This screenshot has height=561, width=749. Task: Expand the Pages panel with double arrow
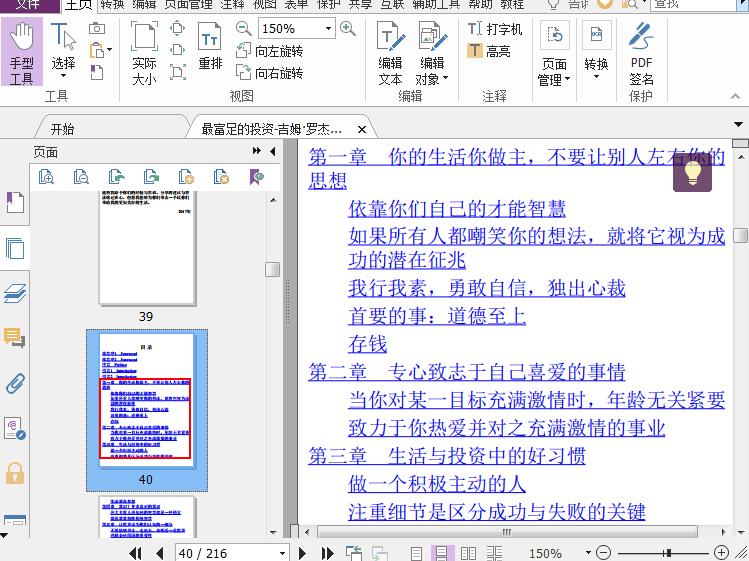tap(257, 151)
